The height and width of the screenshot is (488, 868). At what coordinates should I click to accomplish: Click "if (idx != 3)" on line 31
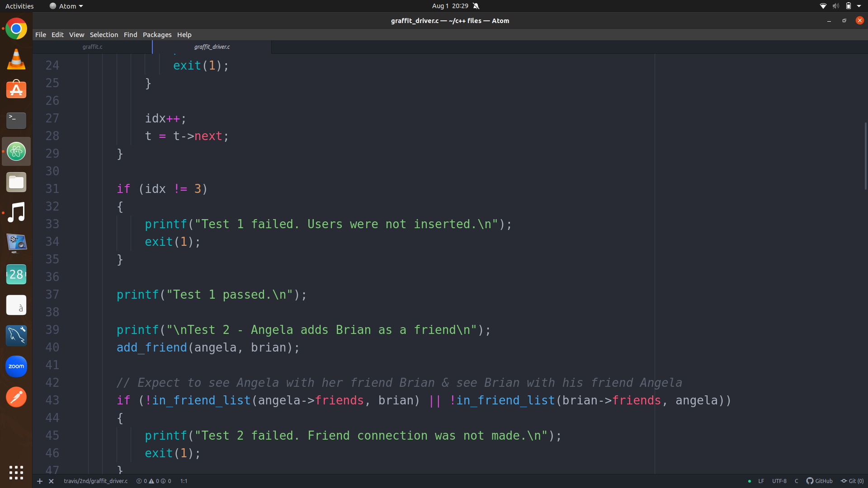tap(162, 189)
